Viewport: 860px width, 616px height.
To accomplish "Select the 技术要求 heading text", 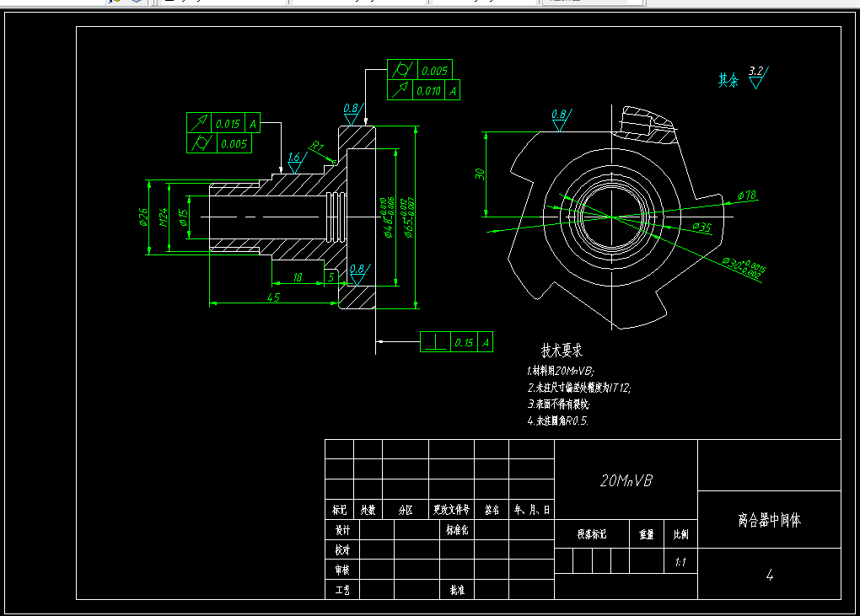I will [561, 350].
